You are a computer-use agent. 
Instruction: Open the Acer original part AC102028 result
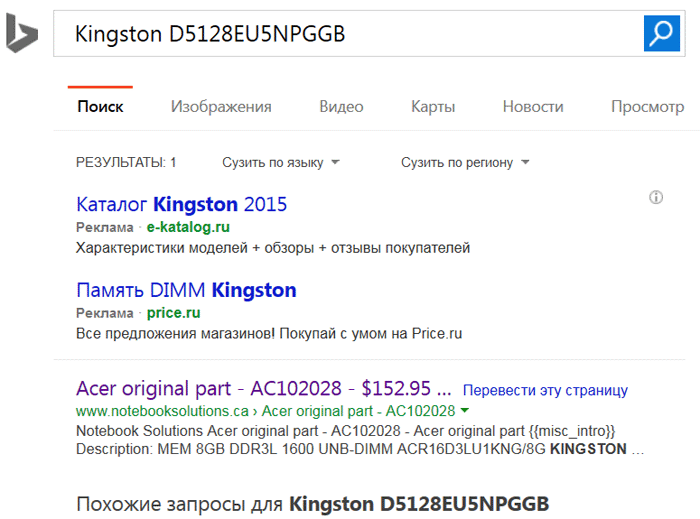[263, 389]
